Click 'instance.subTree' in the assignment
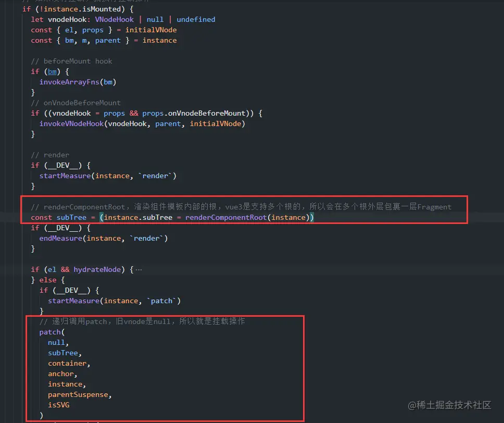The image size is (504, 423). (138, 217)
